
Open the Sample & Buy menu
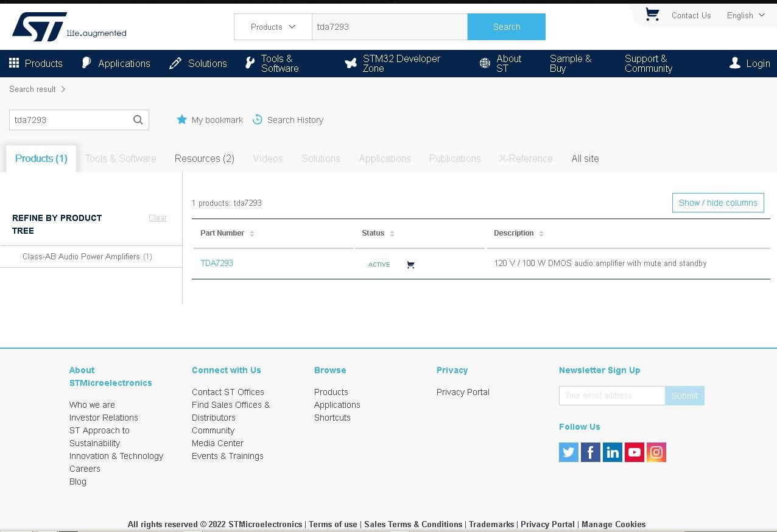point(571,63)
